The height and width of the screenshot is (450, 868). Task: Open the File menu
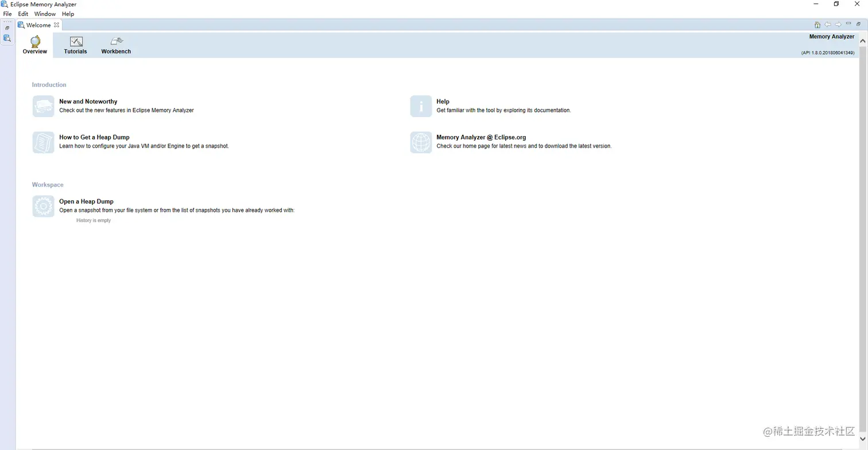[x=7, y=14]
